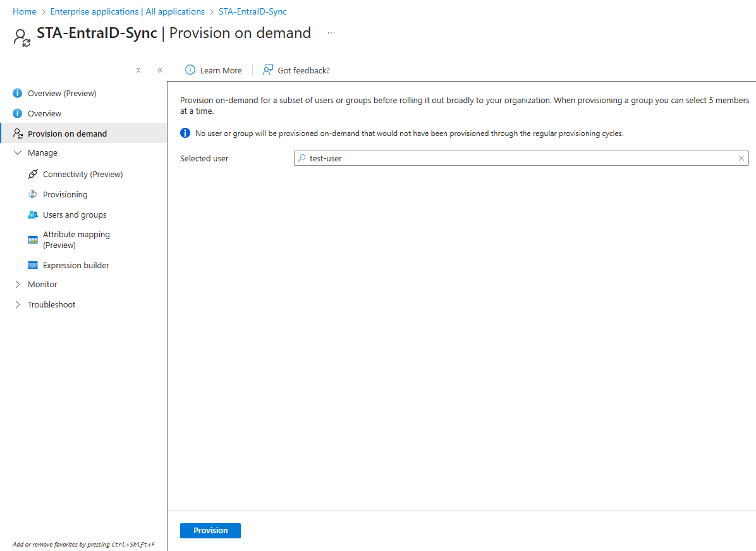The height and width of the screenshot is (551, 756).
Task: Open Enterprise applications breadcrumb link
Action: click(x=127, y=11)
